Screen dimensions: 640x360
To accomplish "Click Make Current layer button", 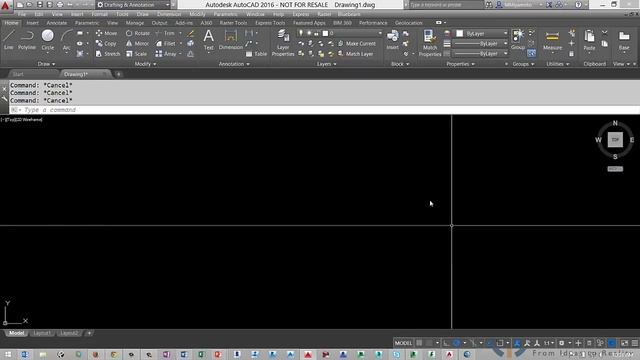I will (x=357, y=43).
